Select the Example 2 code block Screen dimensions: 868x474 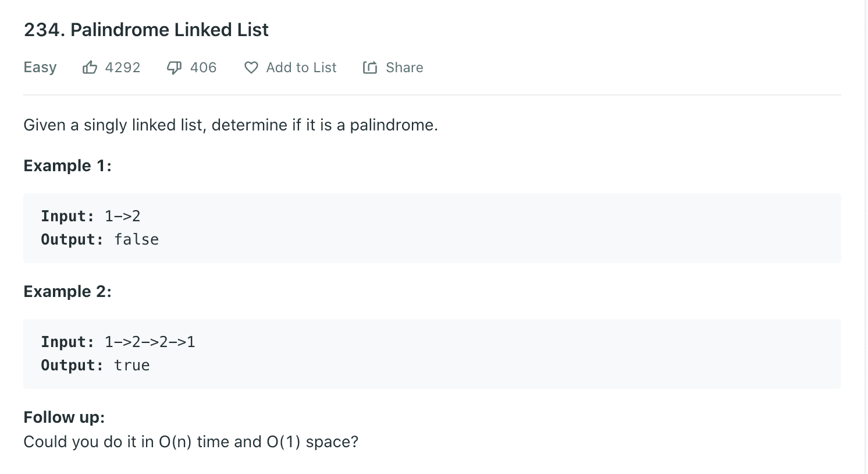432,353
